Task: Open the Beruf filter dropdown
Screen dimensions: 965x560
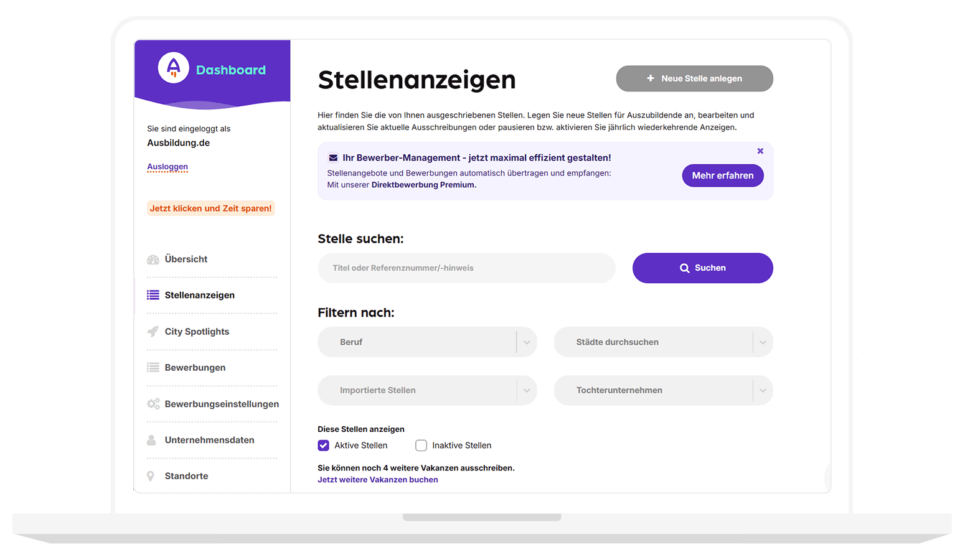Action: tap(427, 342)
